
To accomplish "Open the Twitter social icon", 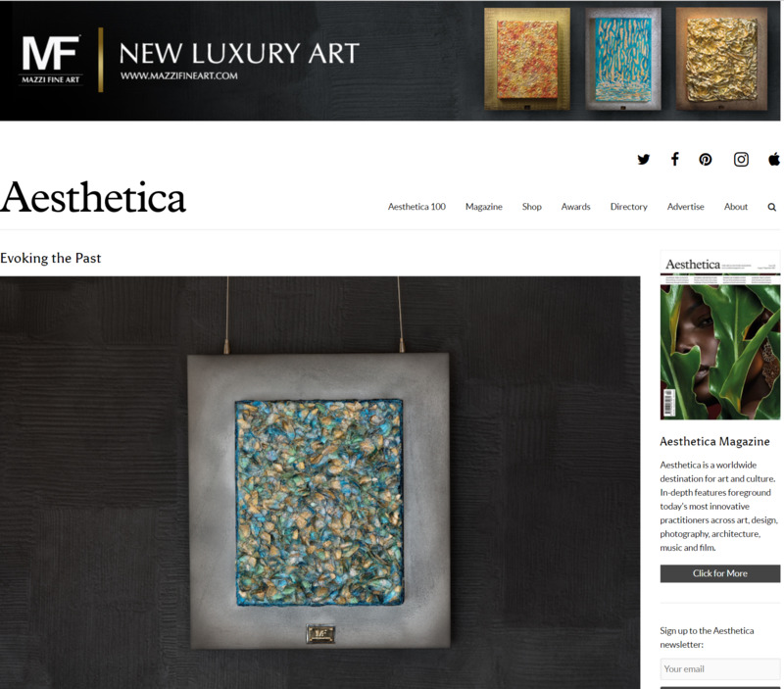I will click(x=644, y=160).
